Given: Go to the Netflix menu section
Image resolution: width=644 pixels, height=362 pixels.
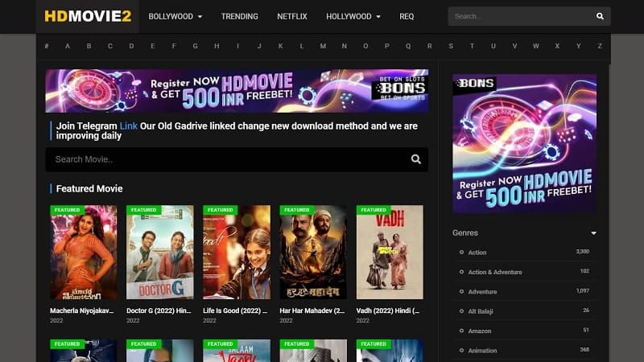Looking at the screenshot, I should [292, 16].
